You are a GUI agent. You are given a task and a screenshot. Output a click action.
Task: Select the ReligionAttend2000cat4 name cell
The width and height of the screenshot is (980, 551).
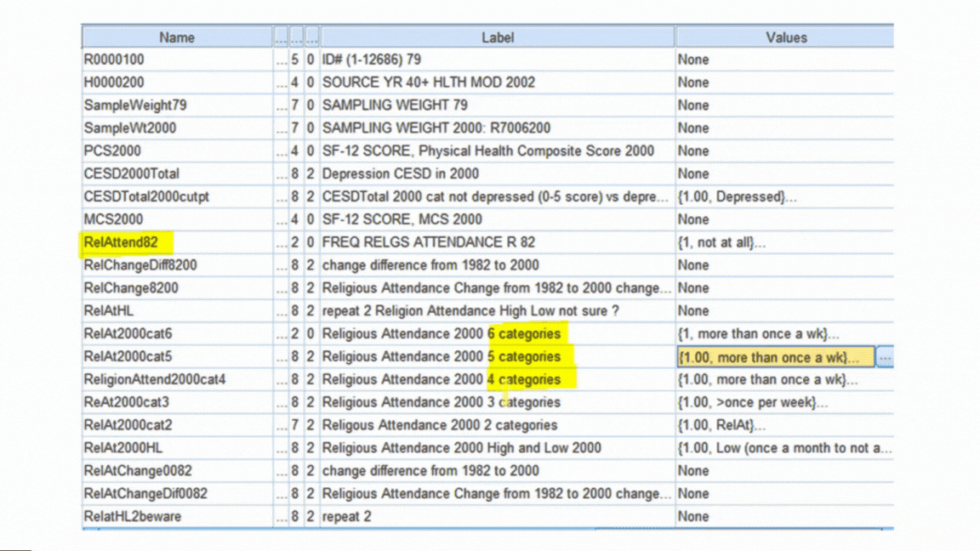(155, 379)
